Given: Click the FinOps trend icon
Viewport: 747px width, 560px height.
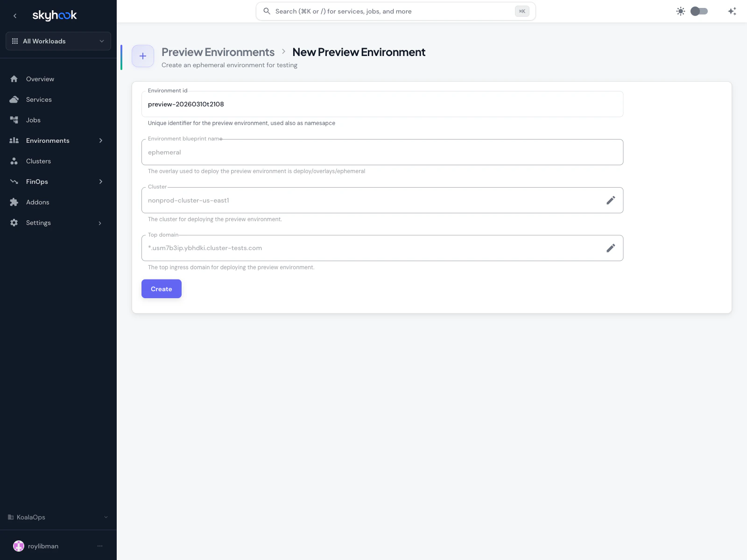Looking at the screenshot, I should [x=14, y=182].
